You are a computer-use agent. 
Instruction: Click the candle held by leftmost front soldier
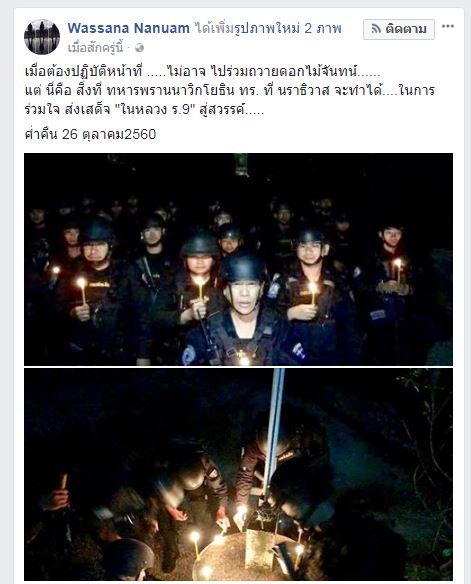click(x=82, y=289)
